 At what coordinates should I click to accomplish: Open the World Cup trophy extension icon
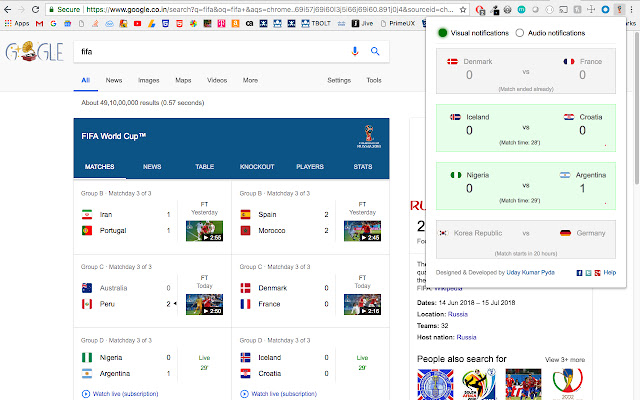619,9
